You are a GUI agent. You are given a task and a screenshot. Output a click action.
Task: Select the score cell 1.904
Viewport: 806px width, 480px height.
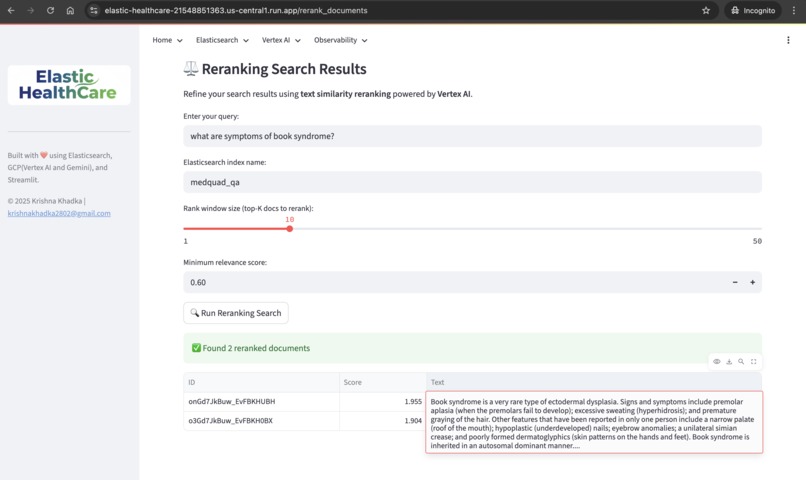click(382, 420)
